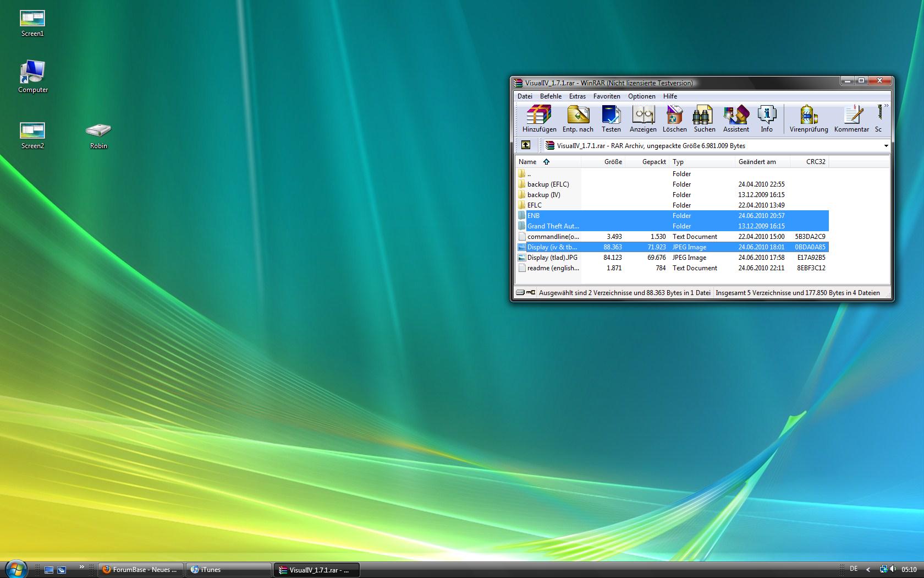Screen dimensions: 924x578
Task: Click the Windows Start orb
Action: pyautogui.click(x=15, y=569)
